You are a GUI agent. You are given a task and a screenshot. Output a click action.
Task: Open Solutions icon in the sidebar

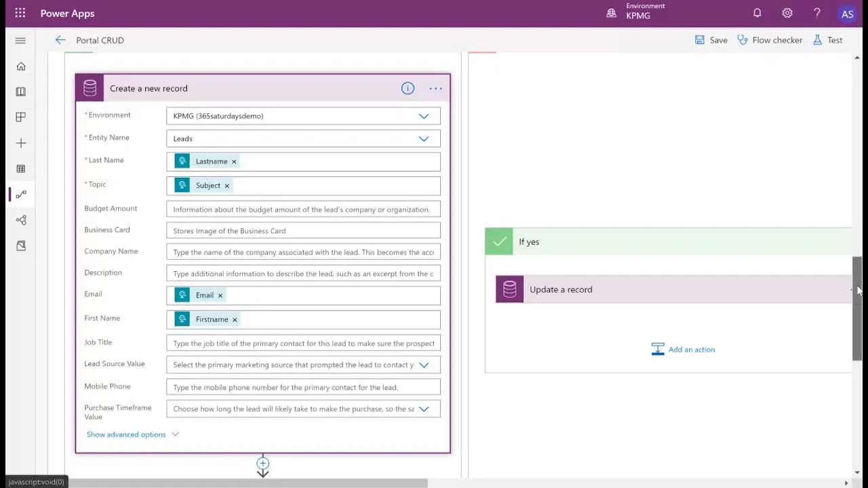tap(21, 246)
